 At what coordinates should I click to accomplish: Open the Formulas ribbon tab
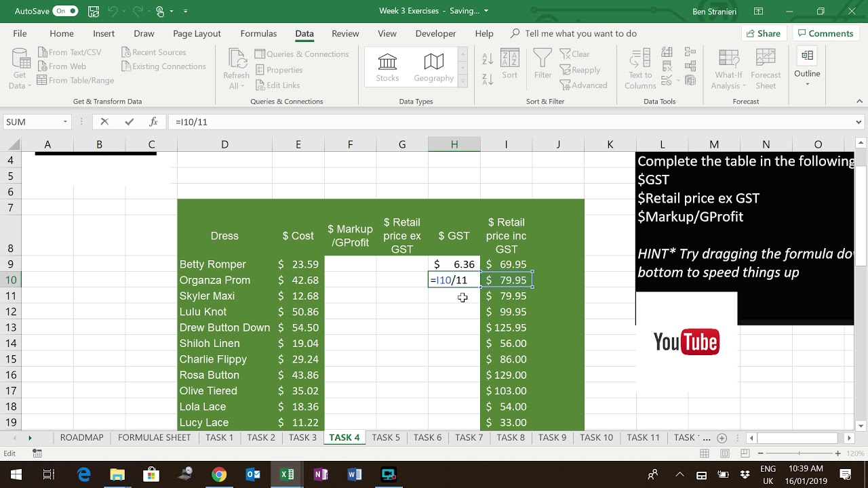coord(258,33)
